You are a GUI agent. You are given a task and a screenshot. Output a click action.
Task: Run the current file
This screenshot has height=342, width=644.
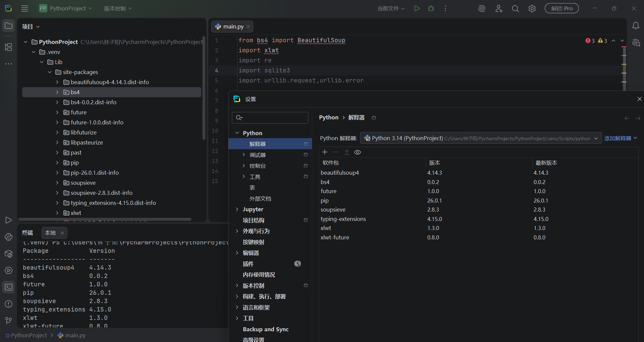417,8
